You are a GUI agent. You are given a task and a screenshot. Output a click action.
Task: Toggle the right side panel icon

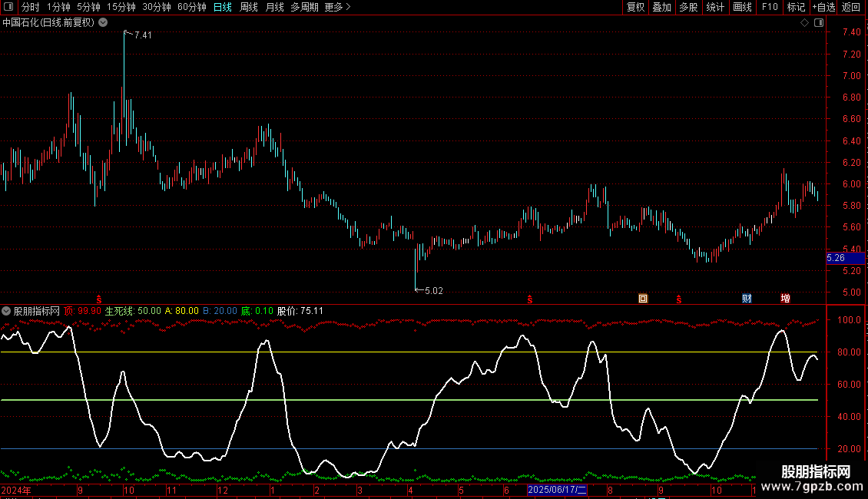[819, 23]
